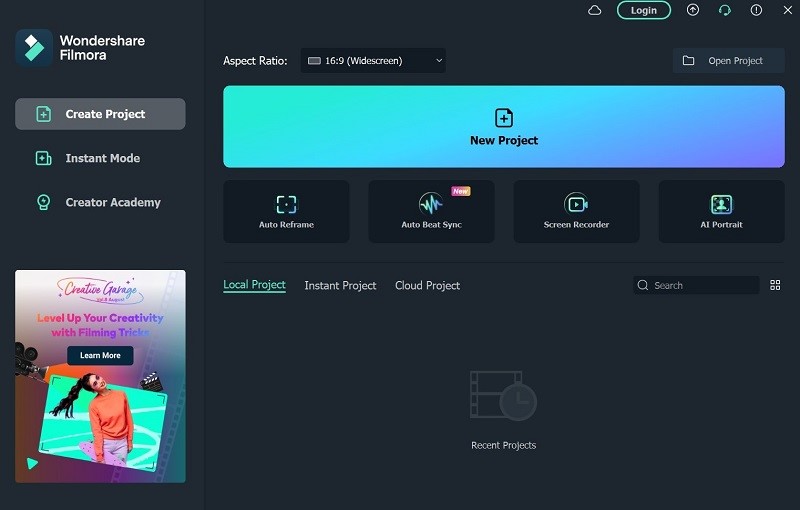Viewport: 800px width, 510px height.
Task: Open the headset support icon
Action: tap(725, 10)
